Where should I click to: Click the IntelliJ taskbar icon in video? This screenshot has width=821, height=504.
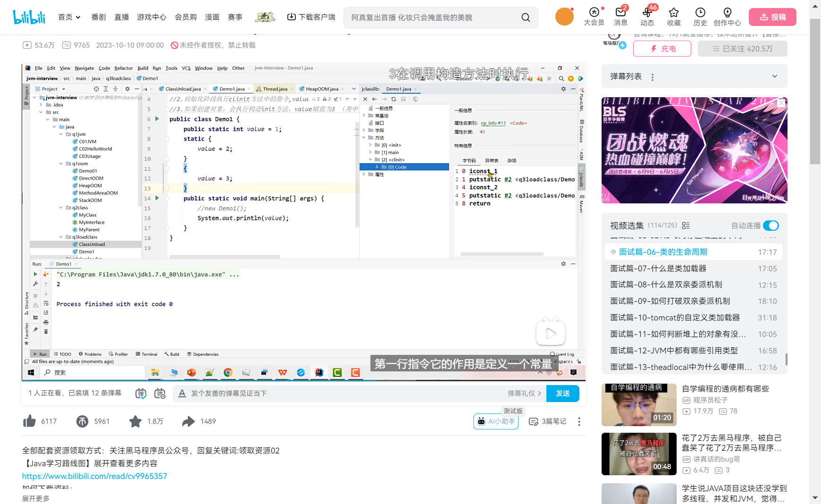(x=319, y=372)
